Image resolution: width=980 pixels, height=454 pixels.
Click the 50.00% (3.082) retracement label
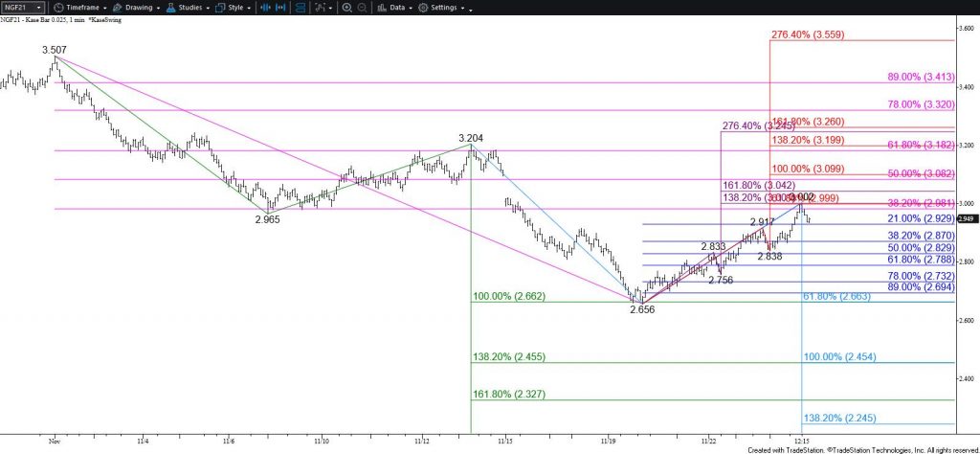click(x=921, y=173)
